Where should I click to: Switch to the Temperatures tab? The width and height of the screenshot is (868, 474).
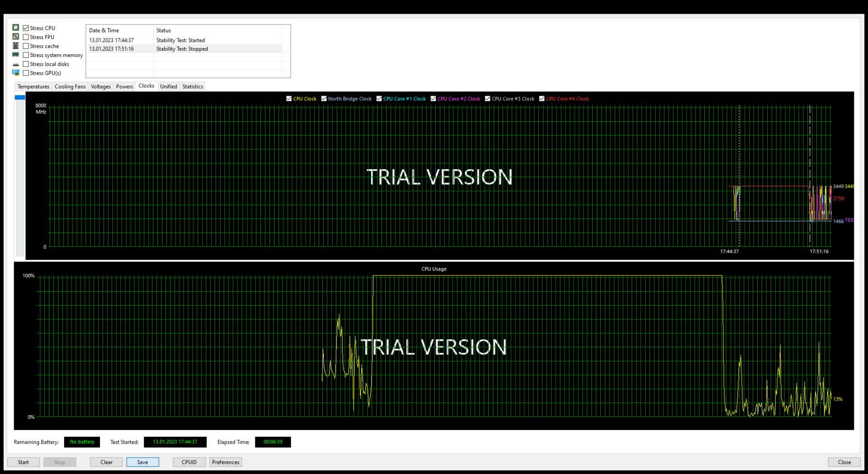pos(33,86)
